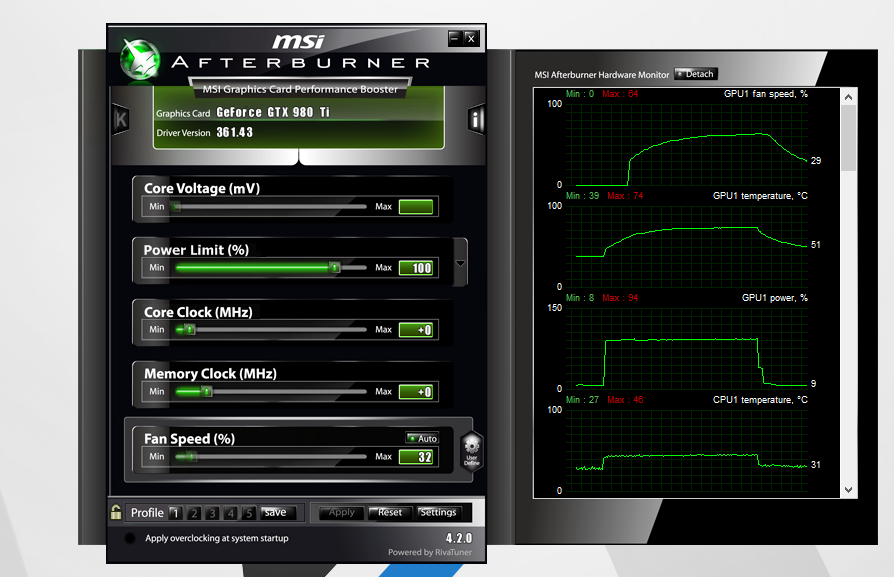Viewport: 894px width, 577px height.
Task: Click the Core Clock slider handle
Action: point(190,330)
